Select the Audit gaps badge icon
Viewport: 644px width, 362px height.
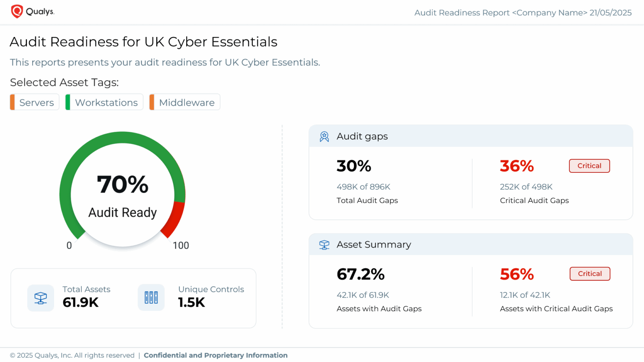(x=324, y=136)
